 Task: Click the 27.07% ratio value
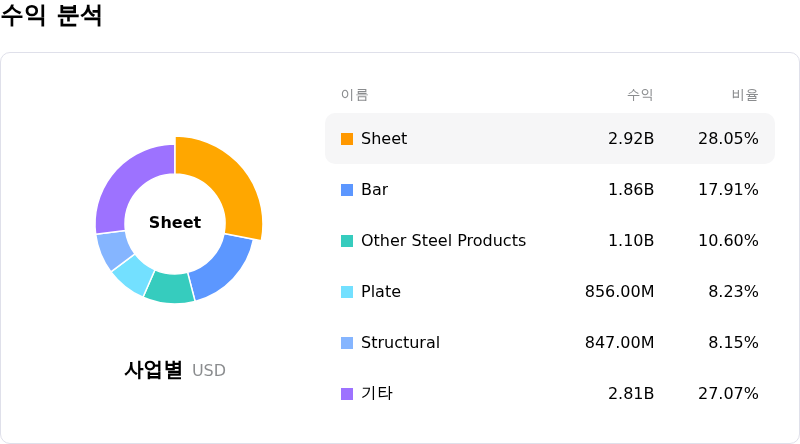click(728, 393)
